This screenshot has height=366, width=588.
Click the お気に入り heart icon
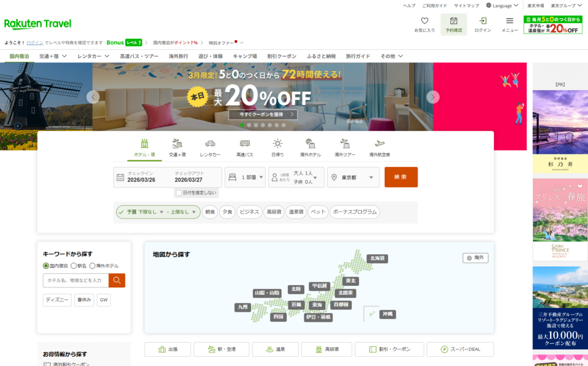[424, 21]
